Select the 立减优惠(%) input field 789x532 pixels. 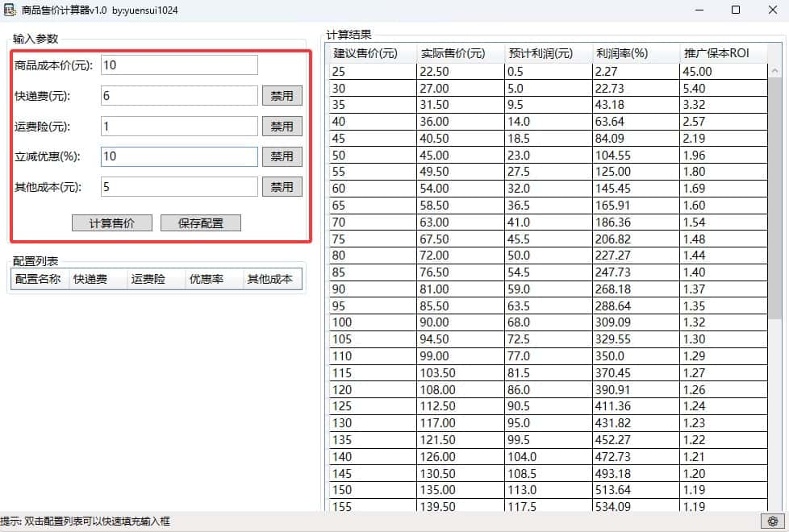click(178, 156)
